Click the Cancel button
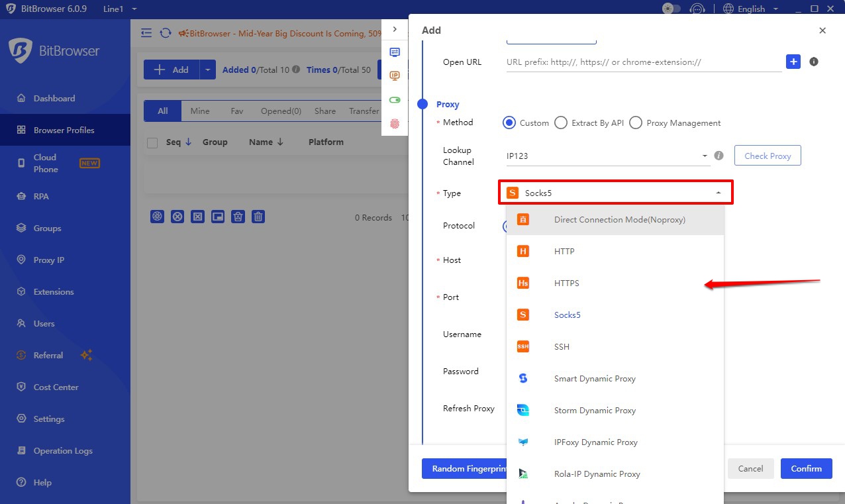 click(x=750, y=468)
